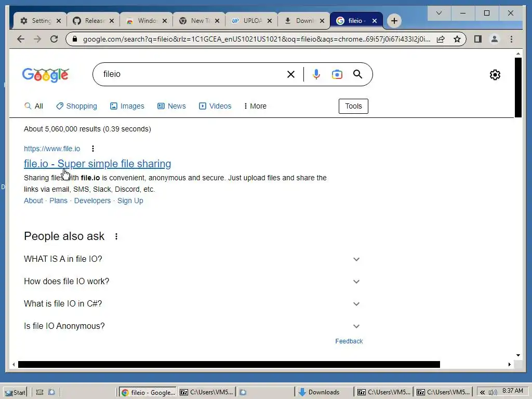Close the GitHub Releases tab
532x399 pixels.
click(112, 21)
